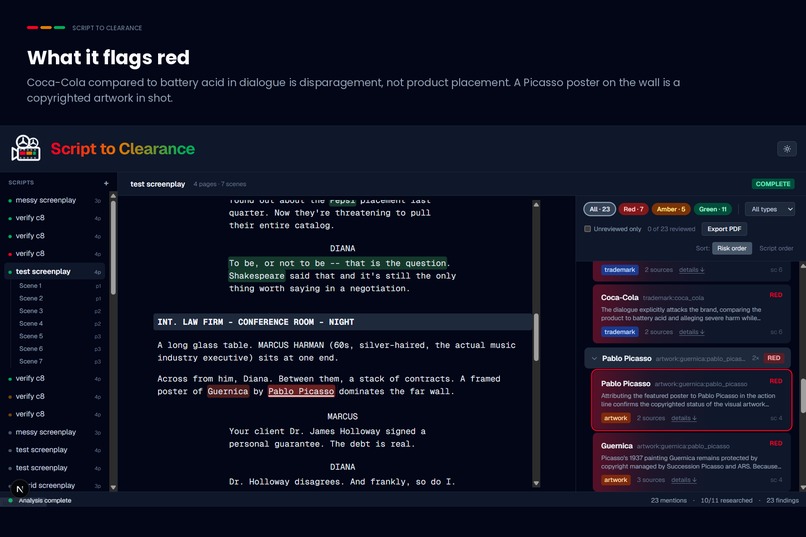806x537 pixels.
Task: Click the scripts sidebar scroll up arrow
Action: tap(113, 196)
